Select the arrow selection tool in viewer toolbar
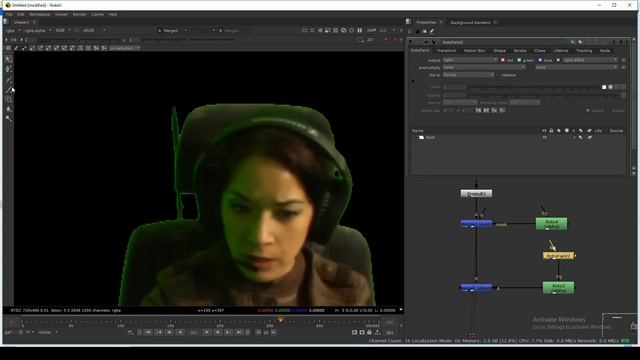The height and width of the screenshot is (360, 640). (x=9, y=60)
